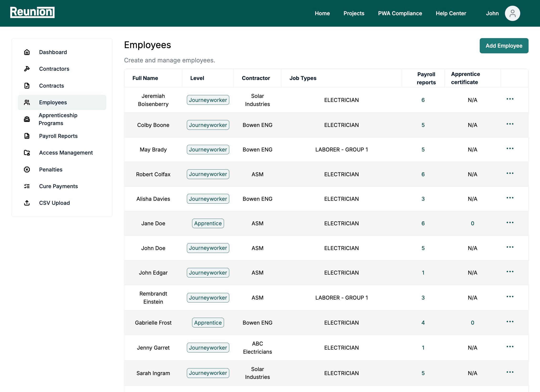Click the Penalties circled-x icon
Image resolution: width=540 pixels, height=392 pixels.
click(x=27, y=169)
